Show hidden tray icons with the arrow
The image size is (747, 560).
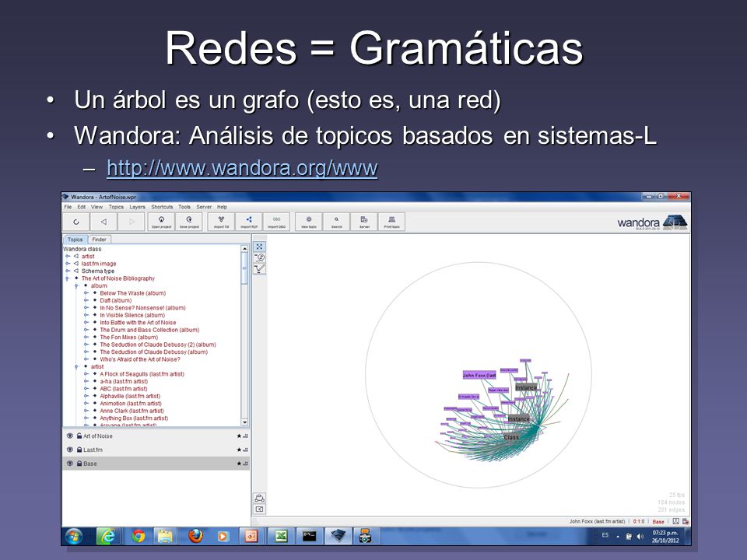(x=618, y=537)
